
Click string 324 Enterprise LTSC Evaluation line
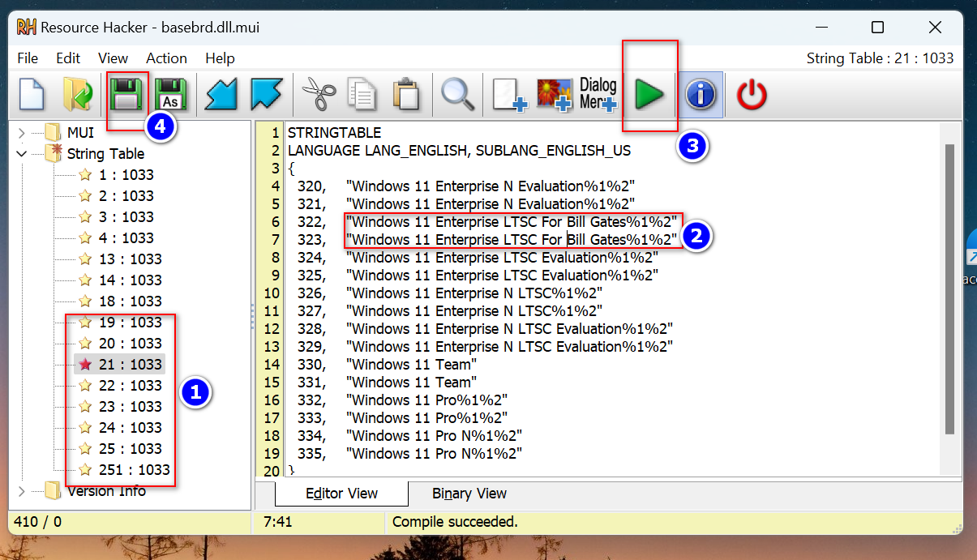pyautogui.click(x=477, y=258)
